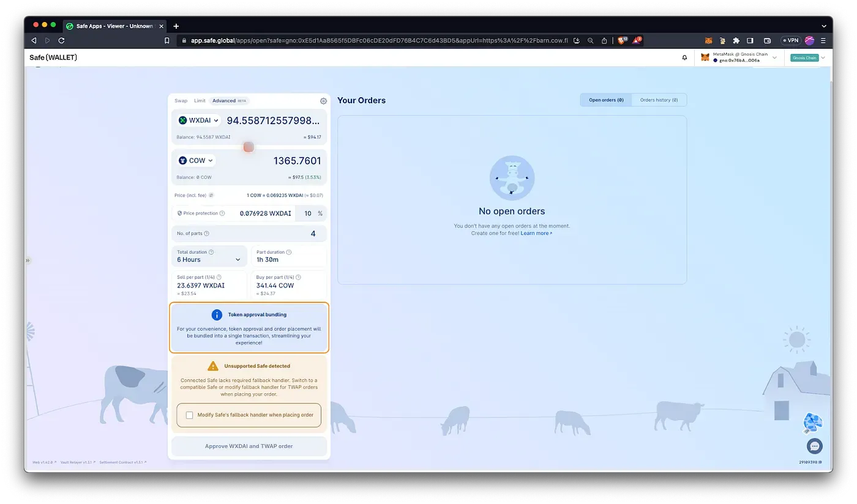Click the notifications bell icon
857x504 pixels.
coord(684,57)
